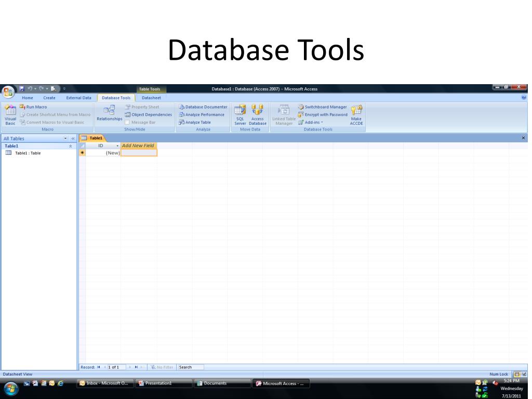Select the Table1 document tab

point(92,138)
